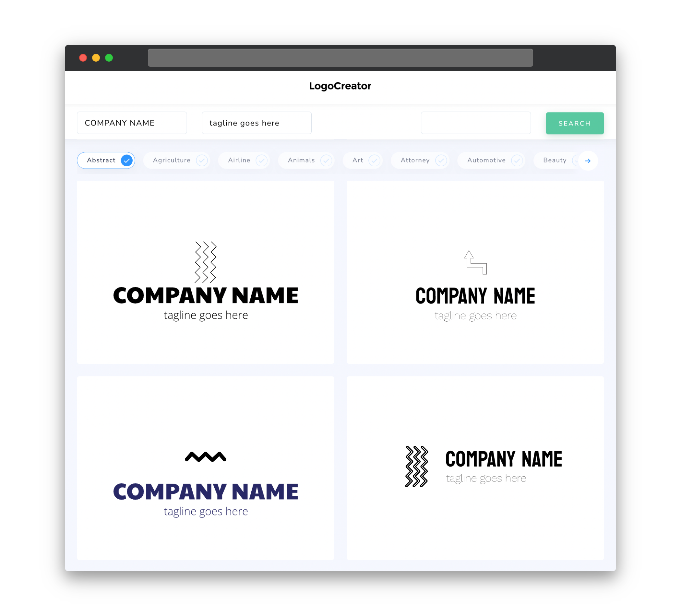Click the Company Name input field
The width and height of the screenshot is (681, 616).
point(134,123)
